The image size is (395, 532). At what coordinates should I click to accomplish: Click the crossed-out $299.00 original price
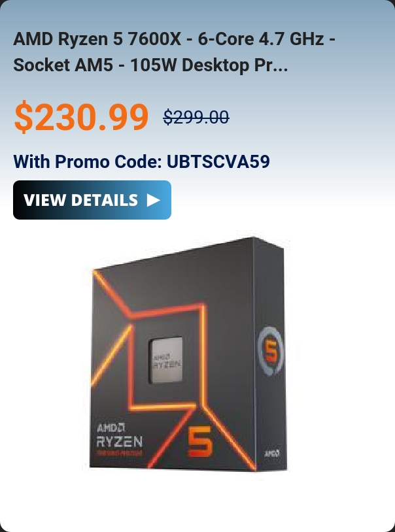click(196, 118)
